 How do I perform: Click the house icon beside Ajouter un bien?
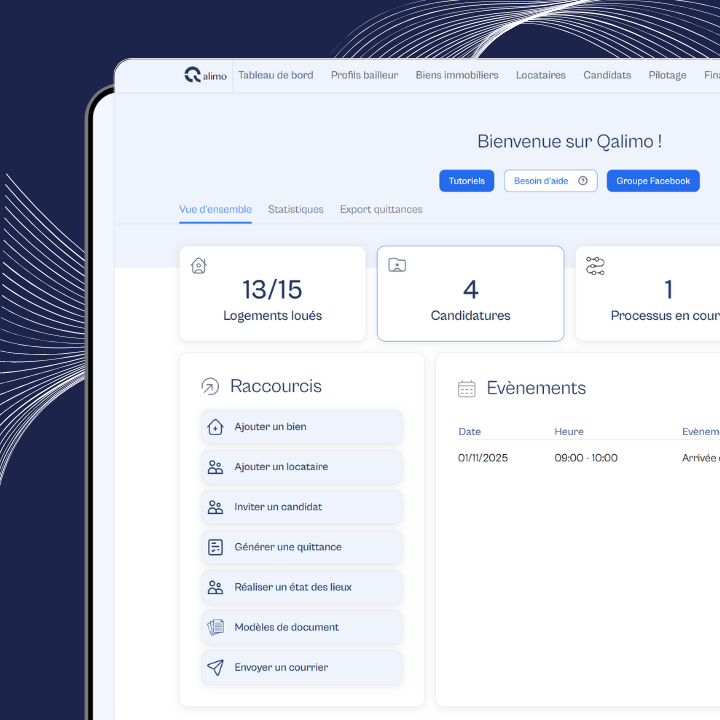(x=215, y=427)
